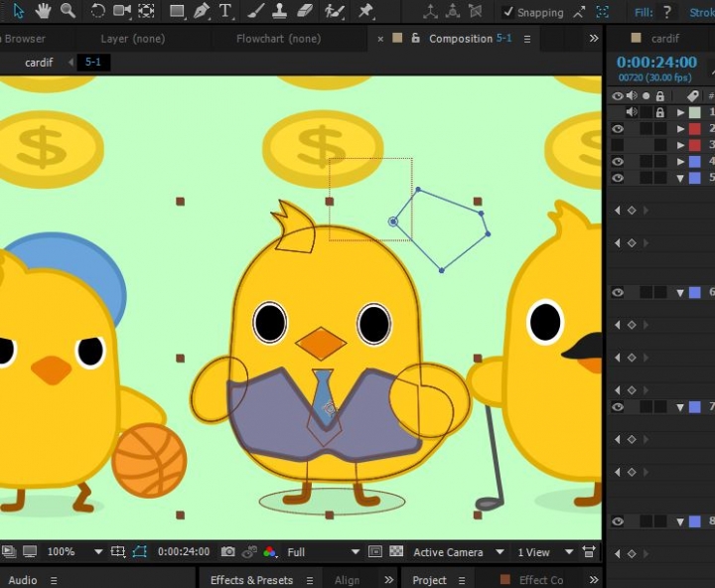Open the RGB show-channel icon

[269, 552]
